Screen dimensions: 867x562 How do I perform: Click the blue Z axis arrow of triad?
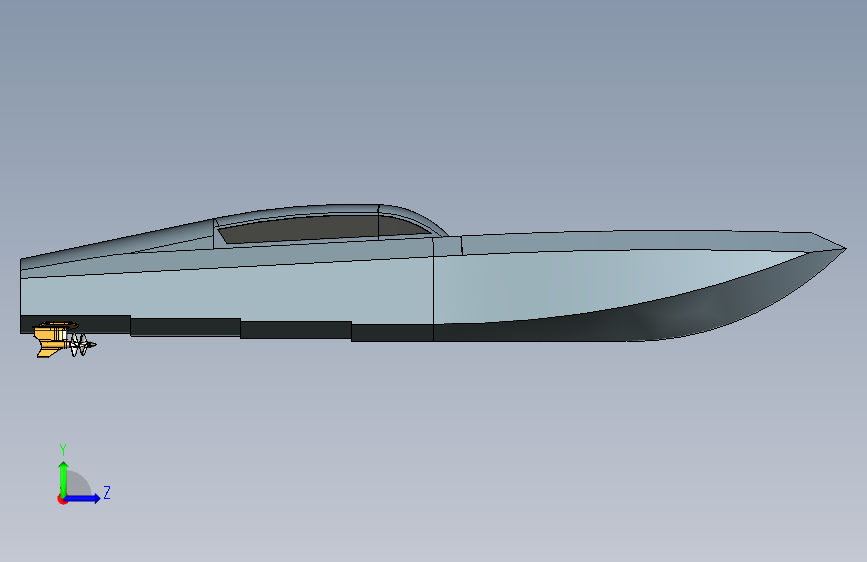(x=82, y=498)
